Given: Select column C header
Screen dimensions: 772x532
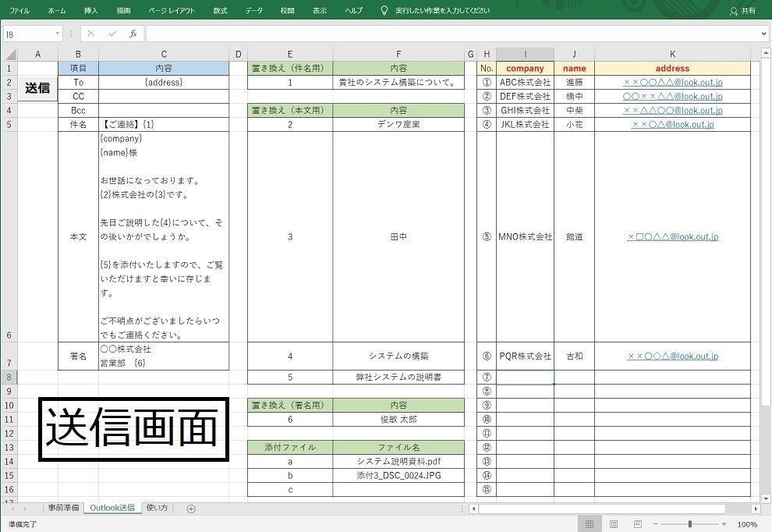Looking at the screenshot, I should click(x=164, y=54).
